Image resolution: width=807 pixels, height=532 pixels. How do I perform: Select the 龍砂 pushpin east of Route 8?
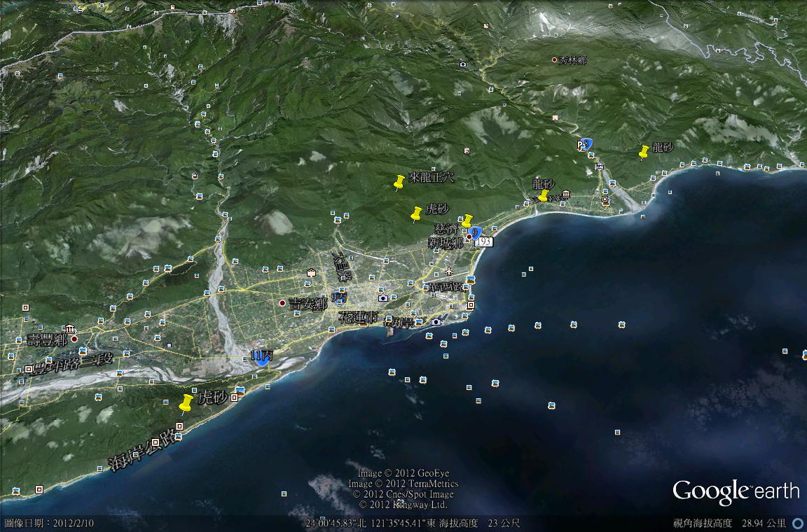coord(644,151)
